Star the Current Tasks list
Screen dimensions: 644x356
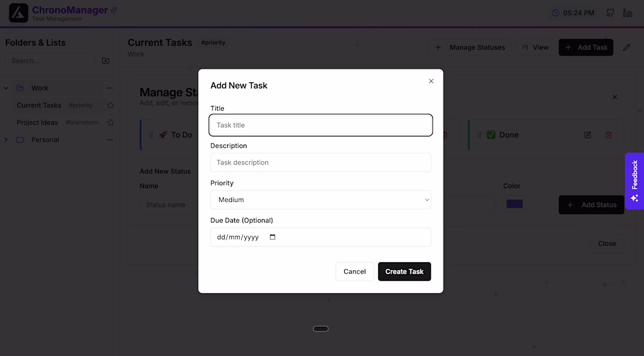tap(111, 105)
